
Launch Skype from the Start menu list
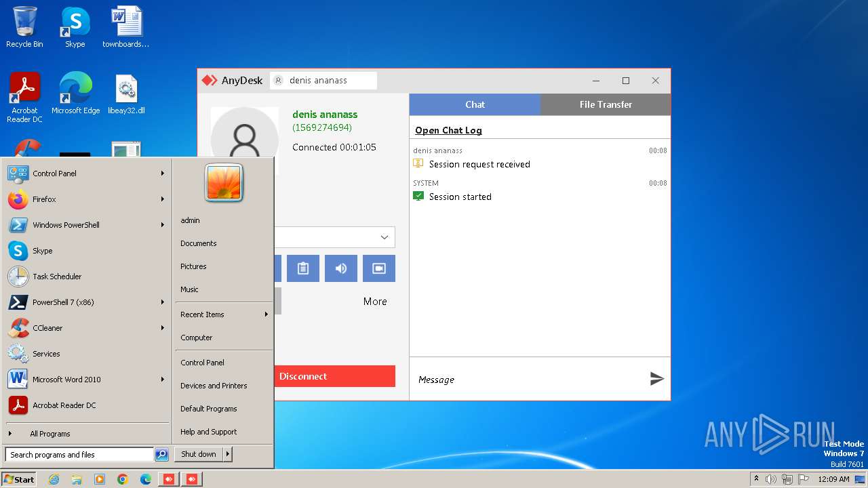(x=86, y=251)
